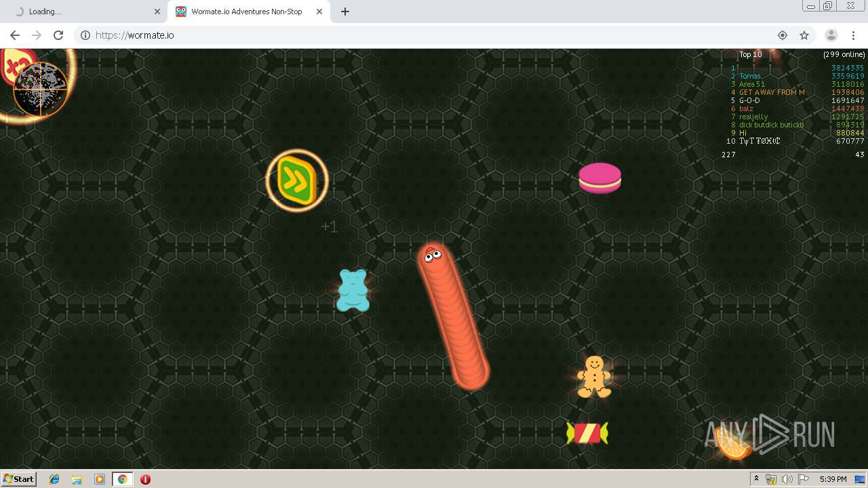Click leaderboard entry G-O-D
The image size is (868, 488).
coord(749,100)
